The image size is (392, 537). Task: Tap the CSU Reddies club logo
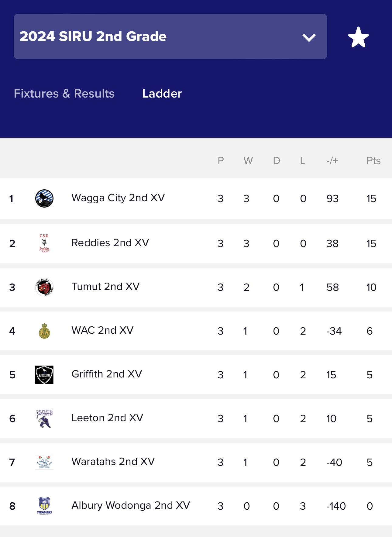click(x=44, y=243)
